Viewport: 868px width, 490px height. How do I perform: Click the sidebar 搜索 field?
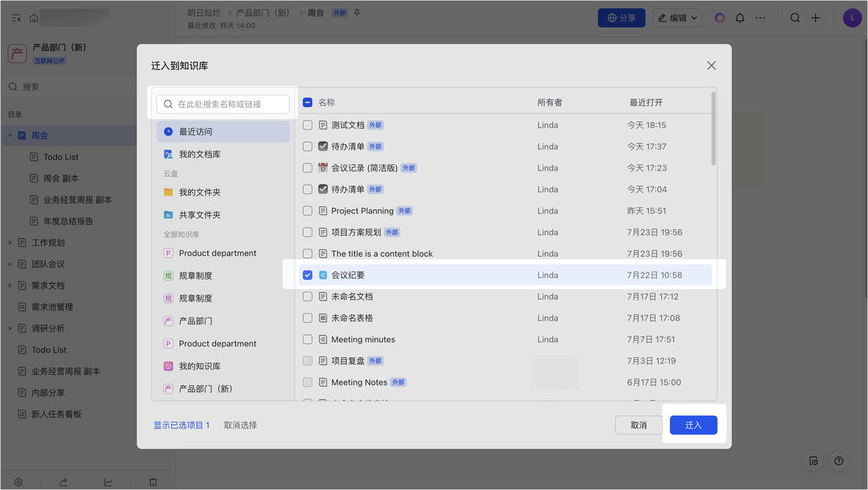pos(68,87)
